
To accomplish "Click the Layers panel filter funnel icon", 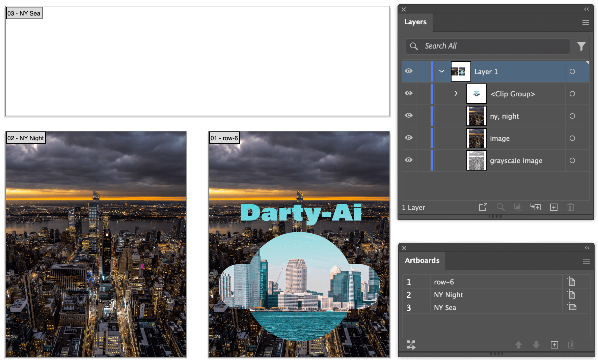I will point(581,46).
